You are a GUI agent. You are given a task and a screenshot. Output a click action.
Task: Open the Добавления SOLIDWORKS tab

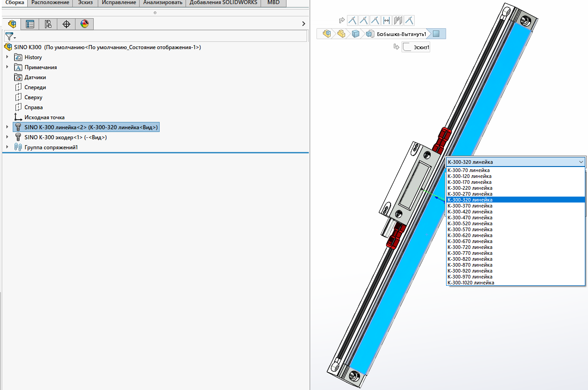223,3
